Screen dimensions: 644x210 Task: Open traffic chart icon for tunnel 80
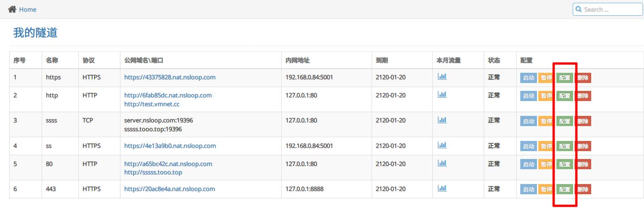pyautogui.click(x=442, y=163)
